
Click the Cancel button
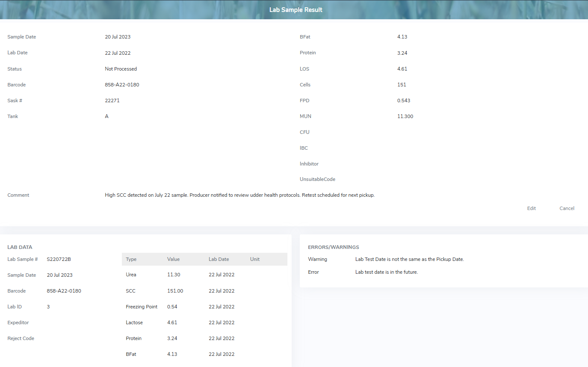[567, 208]
